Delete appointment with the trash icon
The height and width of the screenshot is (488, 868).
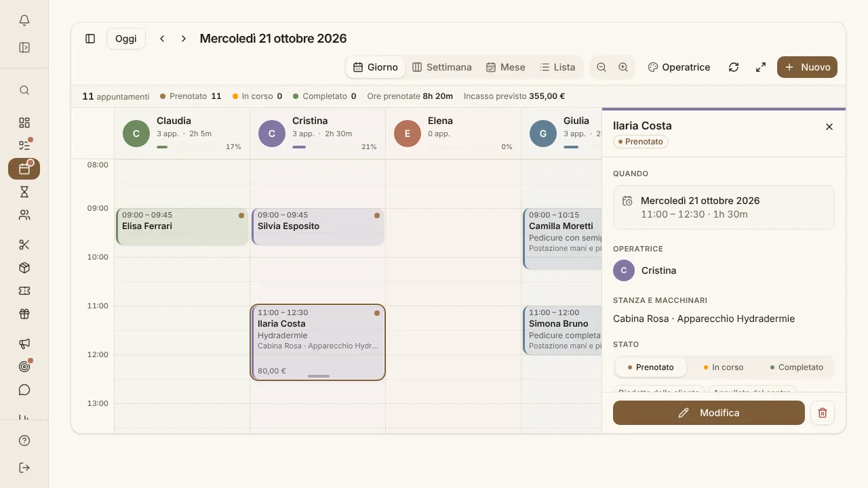[823, 413]
